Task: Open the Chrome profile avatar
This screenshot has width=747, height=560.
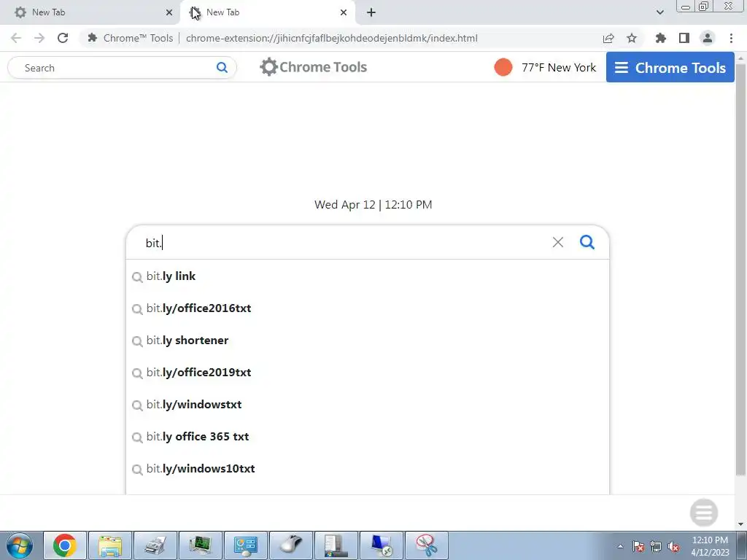Action: [x=708, y=38]
